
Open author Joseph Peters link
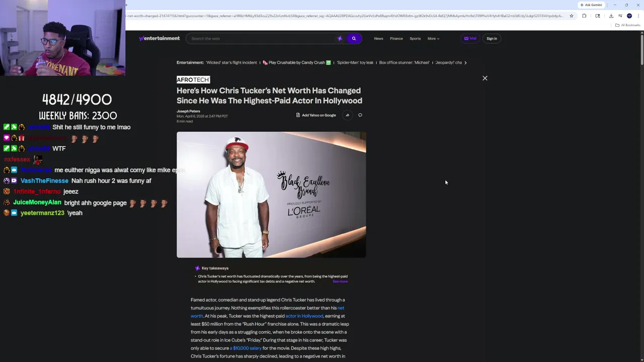(188, 111)
